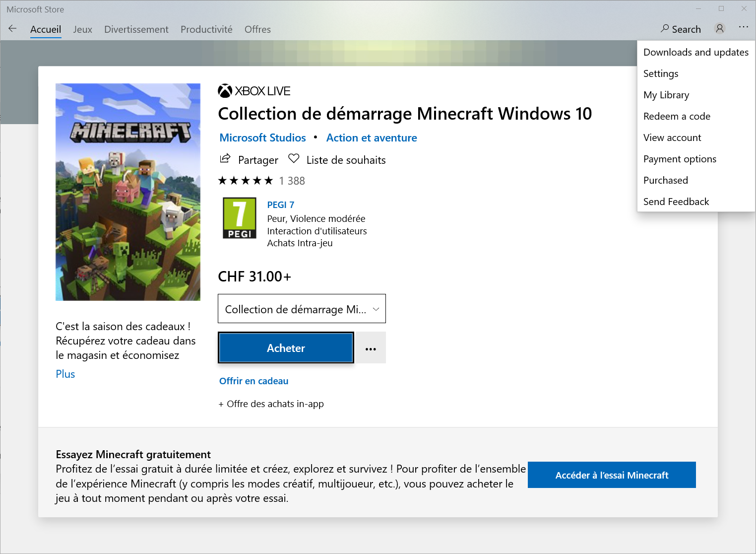Open the PEGI 7 link
This screenshot has width=756, height=554.
click(280, 205)
